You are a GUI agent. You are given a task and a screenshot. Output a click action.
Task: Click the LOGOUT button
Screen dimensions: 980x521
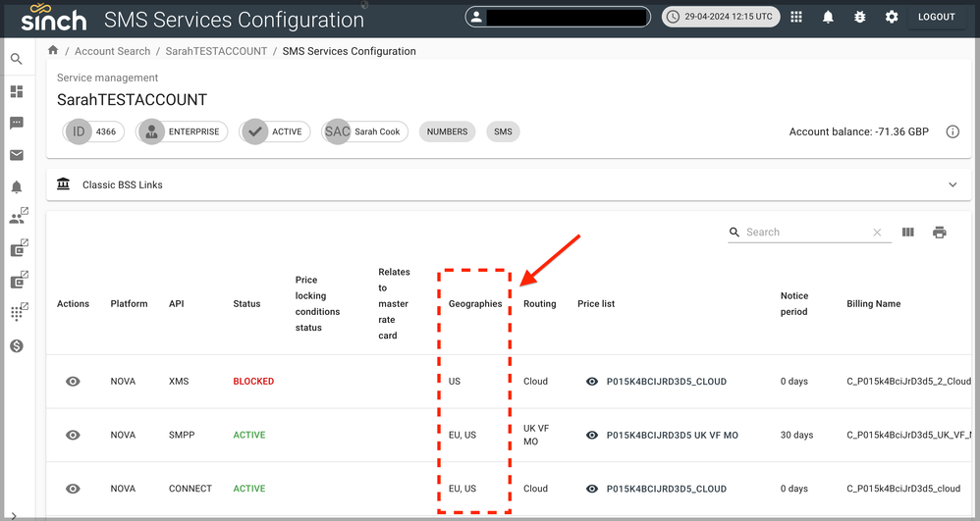[x=936, y=17]
